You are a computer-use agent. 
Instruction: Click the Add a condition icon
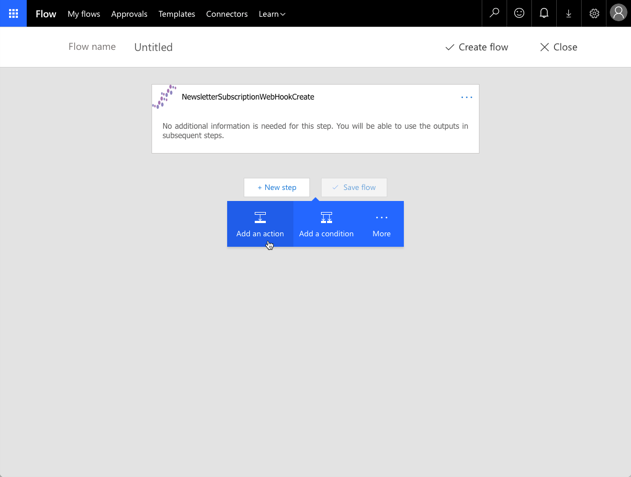(326, 218)
